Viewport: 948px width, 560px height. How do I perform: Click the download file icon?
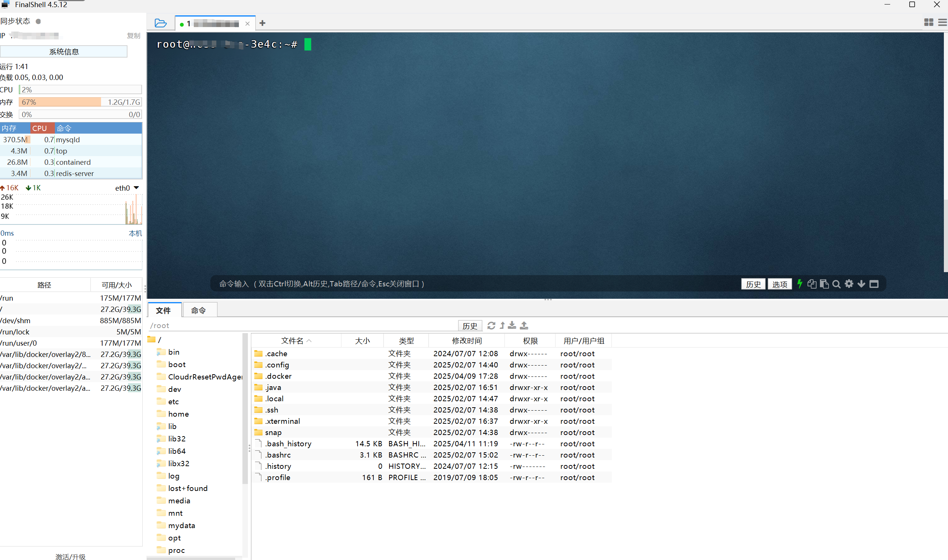click(x=512, y=325)
